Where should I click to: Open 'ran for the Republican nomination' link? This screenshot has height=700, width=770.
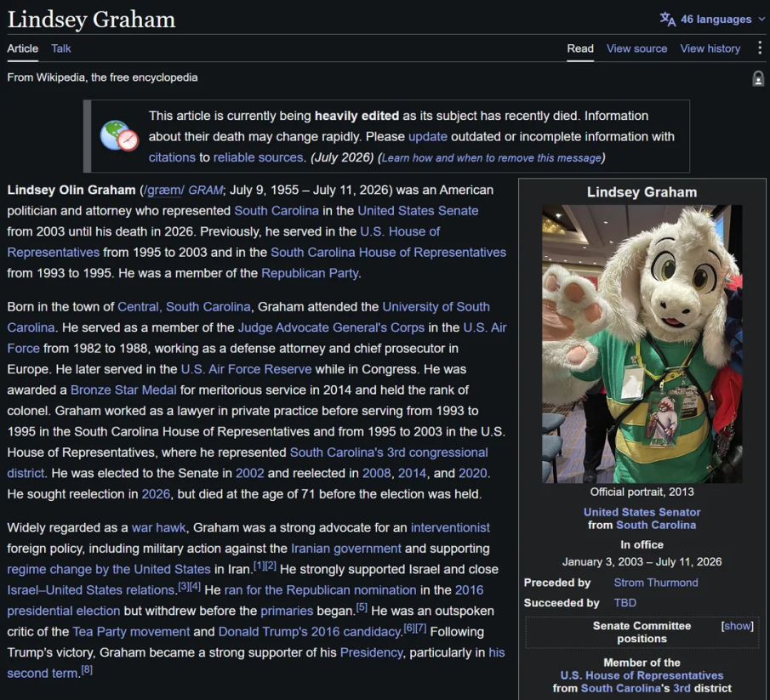(320, 590)
